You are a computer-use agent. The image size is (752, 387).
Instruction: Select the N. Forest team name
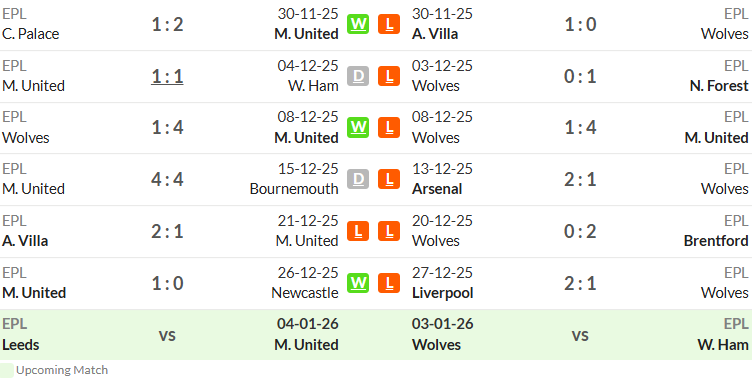(x=719, y=86)
